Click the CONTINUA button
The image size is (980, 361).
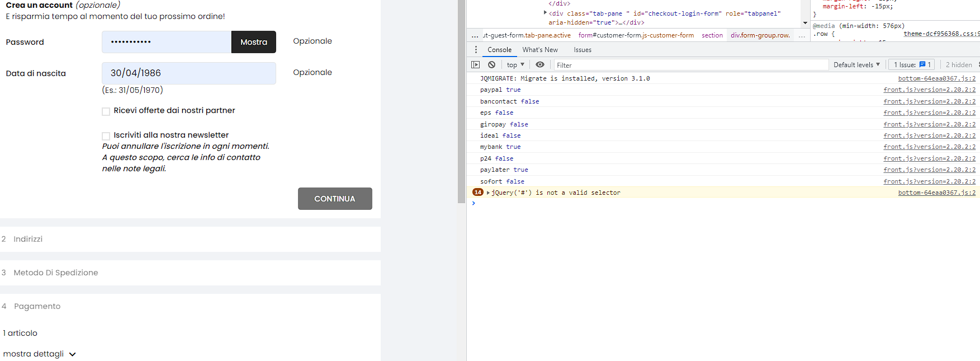[x=335, y=199]
